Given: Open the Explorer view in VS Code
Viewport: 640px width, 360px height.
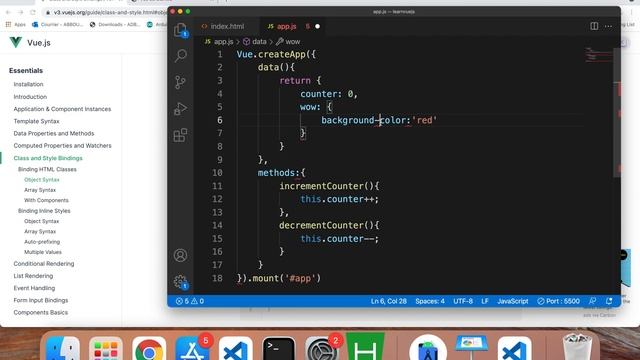Looking at the screenshot, I should [x=180, y=30].
